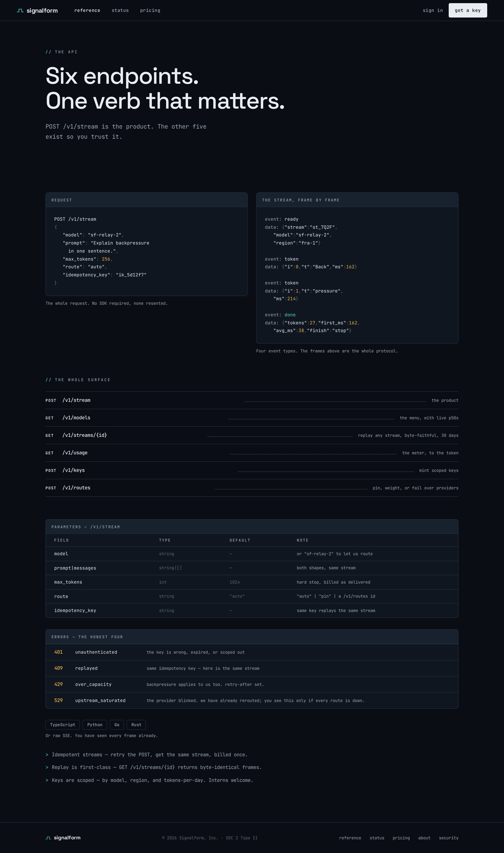The width and height of the screenshot is (504, 853).
Task: Click the route parameter "auto" default cell
Action: pyautogui.click(x=237, y=596)
